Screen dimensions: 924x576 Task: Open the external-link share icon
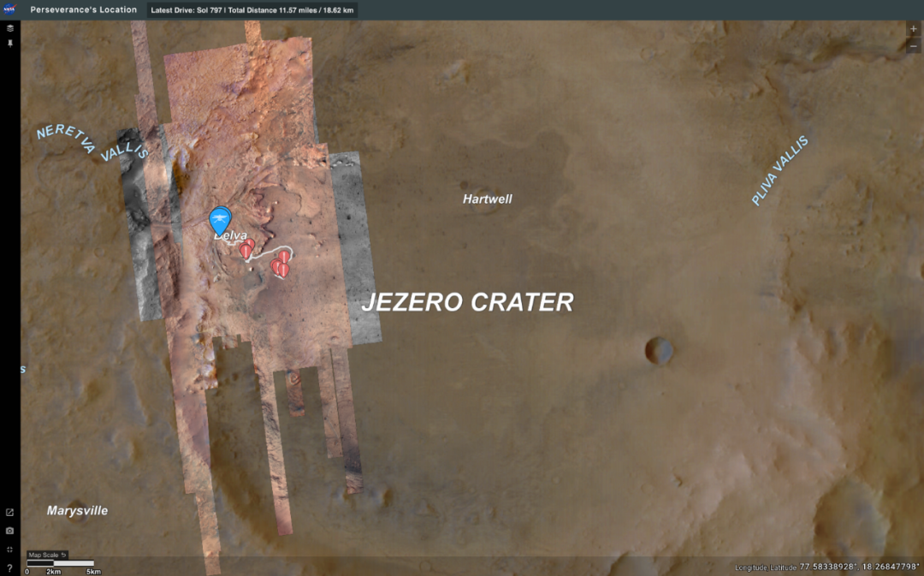pos(10,513)
